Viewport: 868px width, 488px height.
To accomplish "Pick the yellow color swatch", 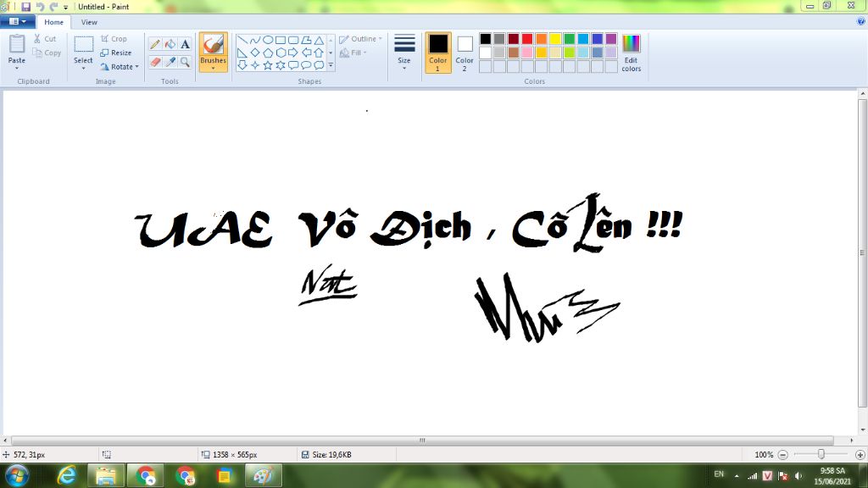I will [x=555, y=39].
